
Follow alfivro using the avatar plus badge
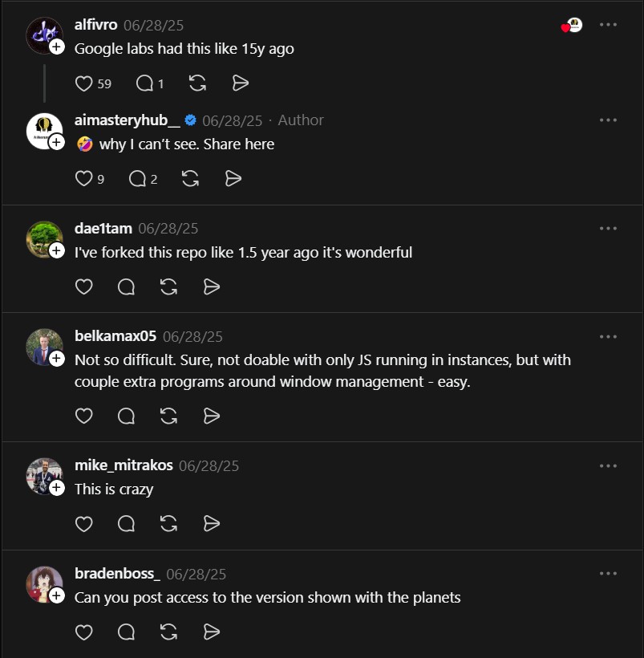pos(57,47)
